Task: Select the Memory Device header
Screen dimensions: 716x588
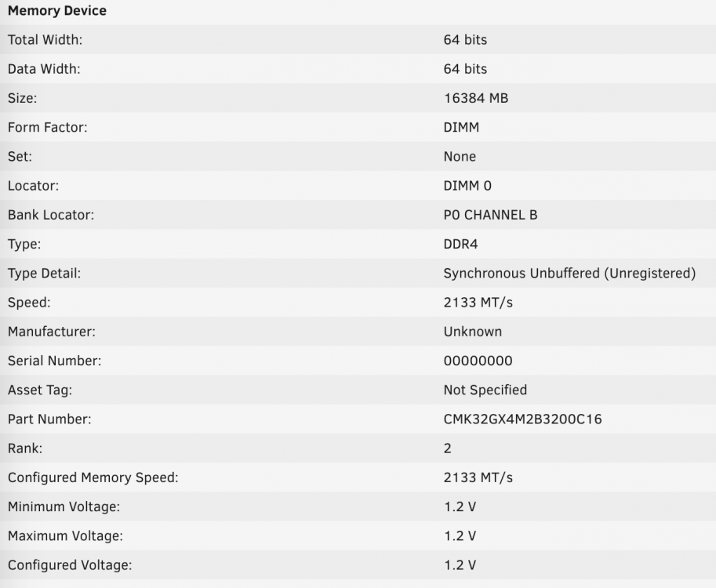Action: (57, 10)
